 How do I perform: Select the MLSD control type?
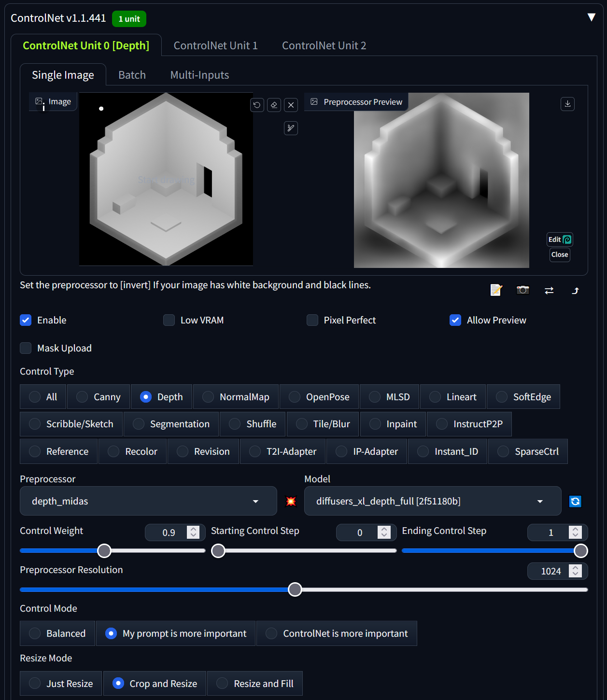point(389,397)
